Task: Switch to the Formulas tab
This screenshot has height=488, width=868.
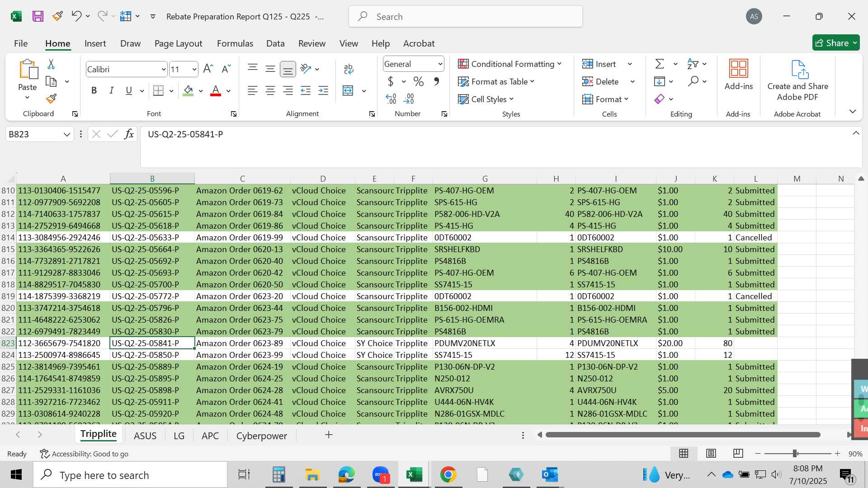Action: coord(235,43)
